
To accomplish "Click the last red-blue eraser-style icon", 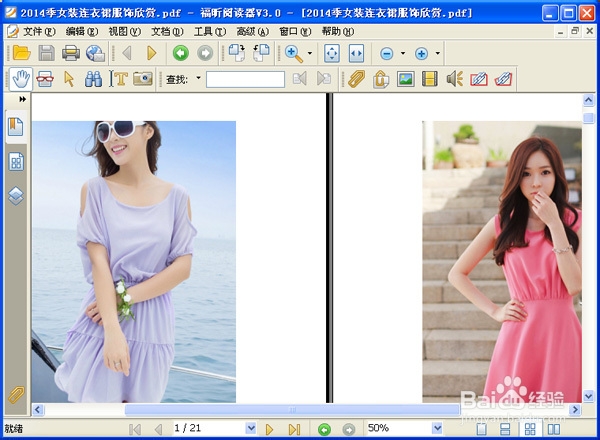I will (x=503, y=79).
